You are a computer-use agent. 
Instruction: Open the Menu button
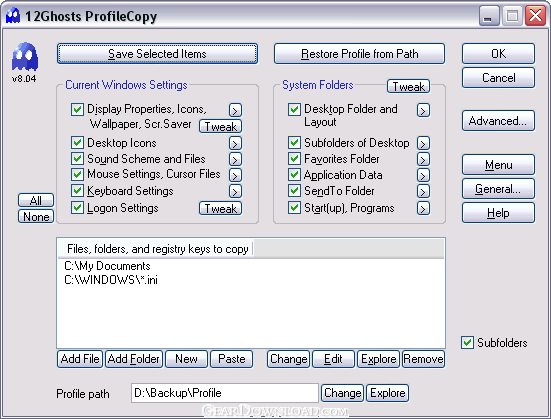[498, 165]
